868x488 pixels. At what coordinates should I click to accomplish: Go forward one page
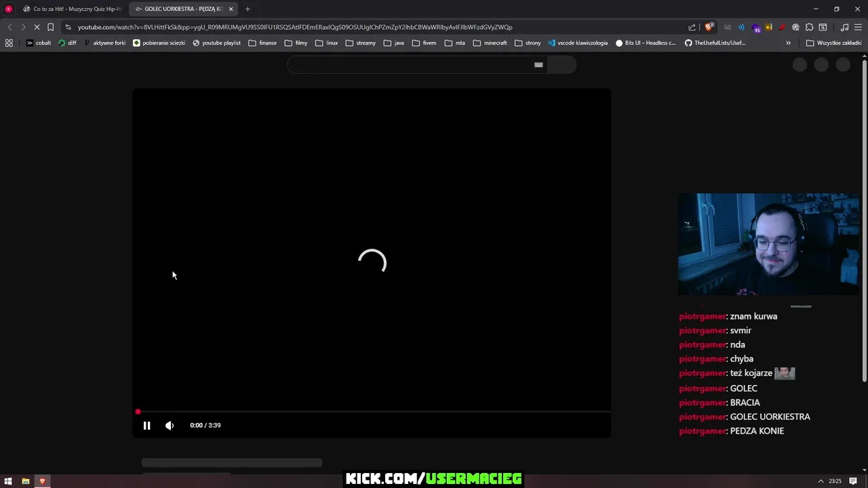point(22,27)
